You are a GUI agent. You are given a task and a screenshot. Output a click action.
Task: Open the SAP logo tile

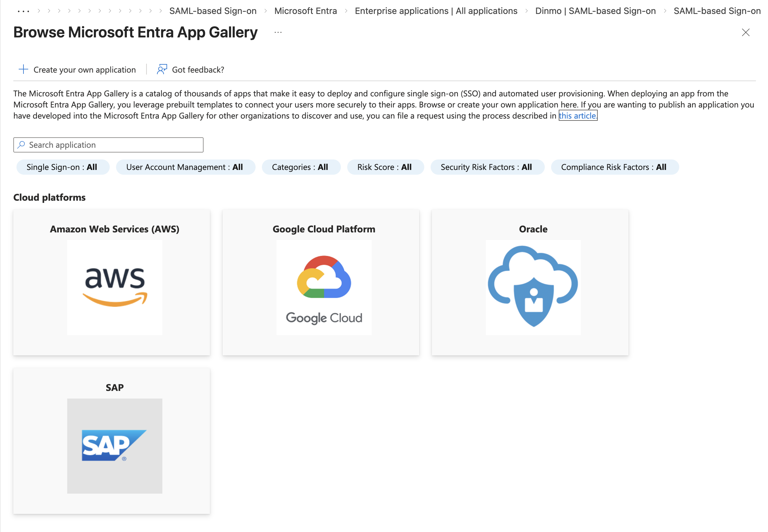pos(114,446)
